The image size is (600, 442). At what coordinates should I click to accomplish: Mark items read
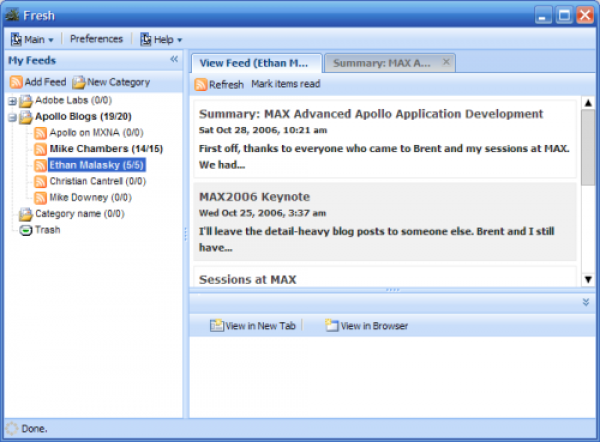(285, 84)
